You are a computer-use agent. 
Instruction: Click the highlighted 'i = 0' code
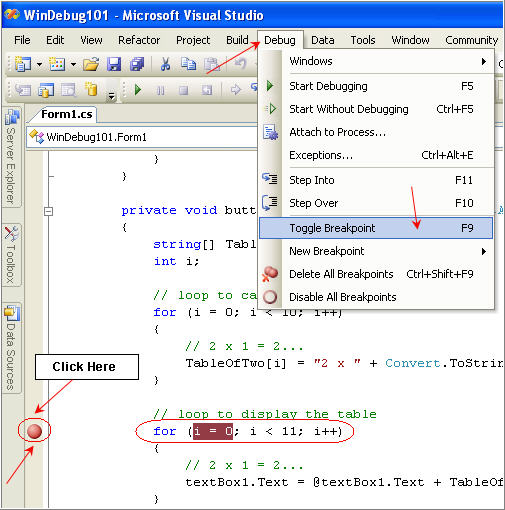(213, 431)
